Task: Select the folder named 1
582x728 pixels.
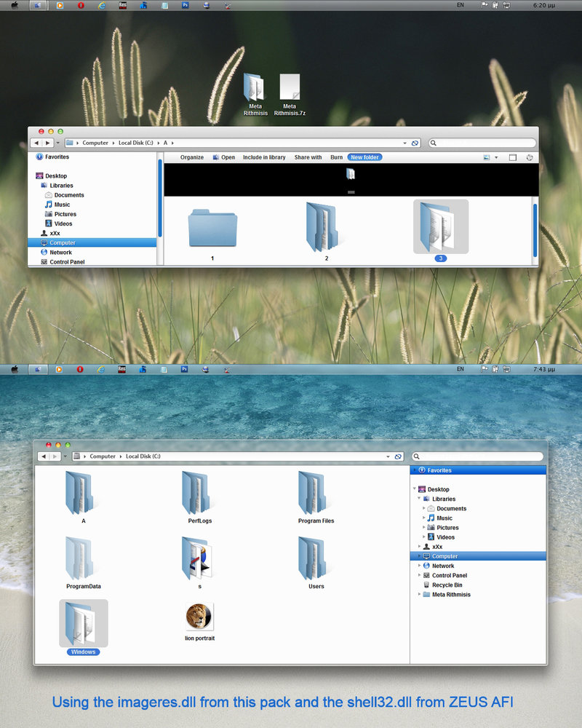Action: tap(212, 234)
